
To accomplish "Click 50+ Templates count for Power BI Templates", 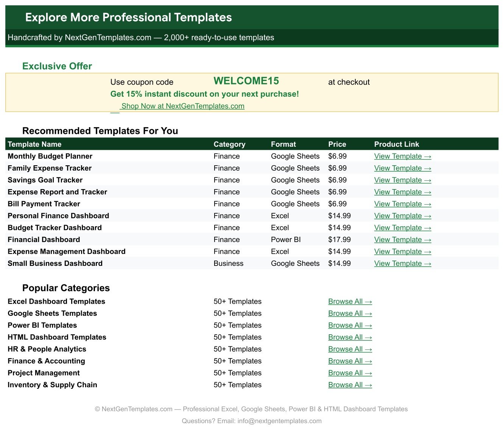I will (x=238, y=325).
